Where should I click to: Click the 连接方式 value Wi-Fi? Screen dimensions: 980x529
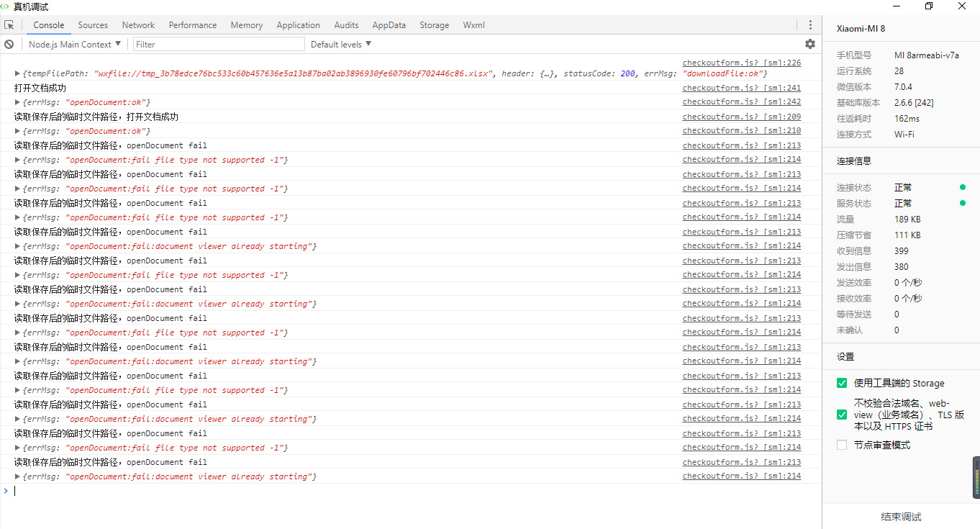pyautogui.click(x=904, y=134)
